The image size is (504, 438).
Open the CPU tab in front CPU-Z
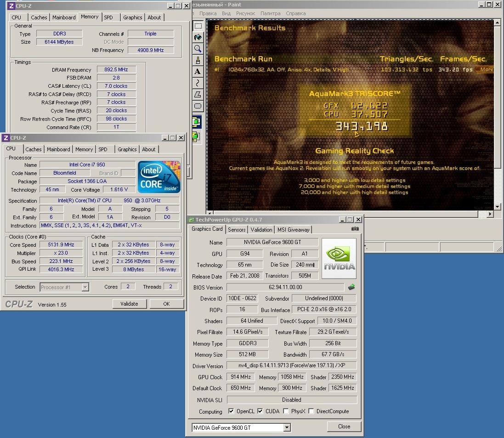pos(11,148)
